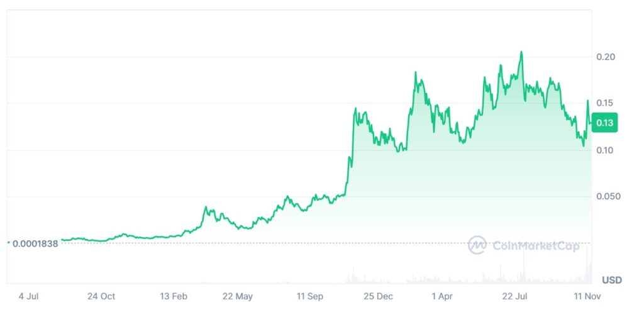
Task: Click the USD currency label
Action: tap(612, 279)
